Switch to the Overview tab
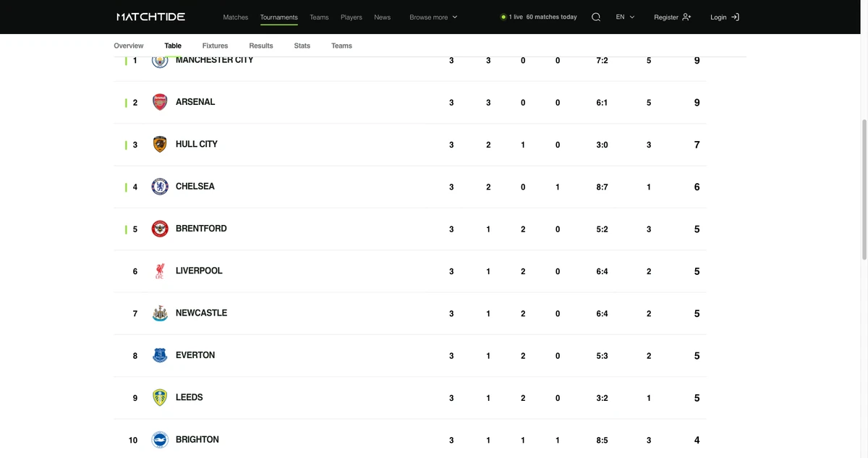Image resolution: width=868 pixels, height=458 pixels. (x=129, y=46)
